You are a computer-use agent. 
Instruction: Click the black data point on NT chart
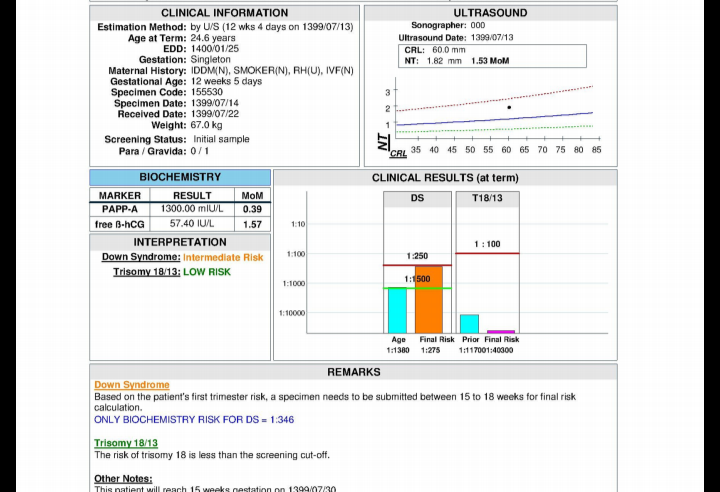(x=509, y=107)
